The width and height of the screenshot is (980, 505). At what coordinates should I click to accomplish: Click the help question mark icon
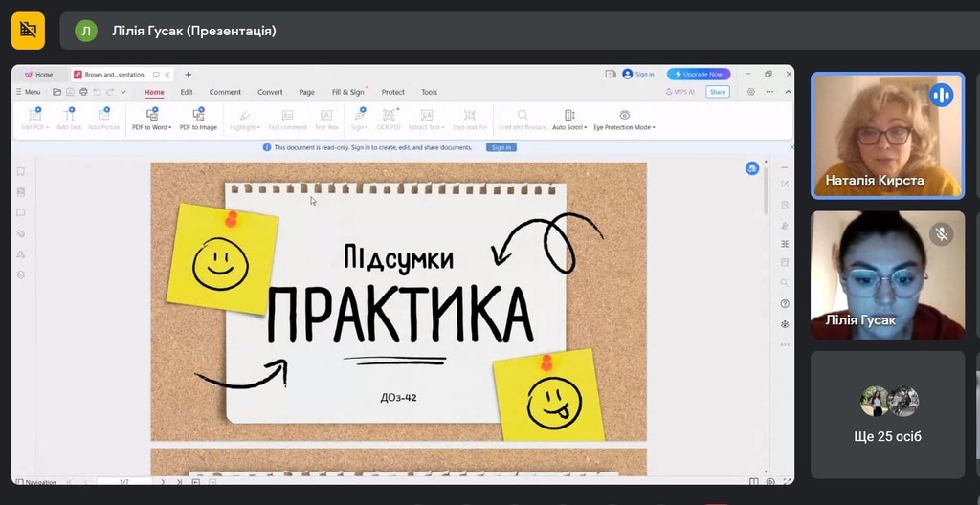(x=784, y=303)
